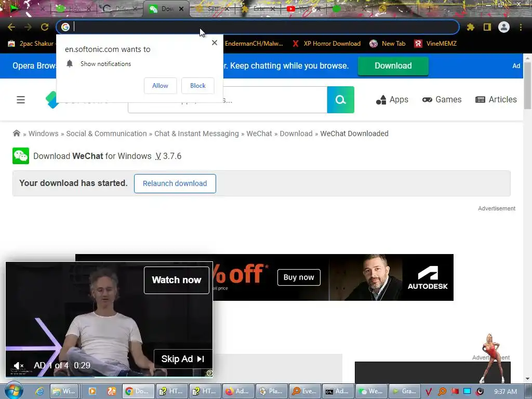Click the Relaunch download button
Viewport: 532px width, 399px height.
[175, 183]
